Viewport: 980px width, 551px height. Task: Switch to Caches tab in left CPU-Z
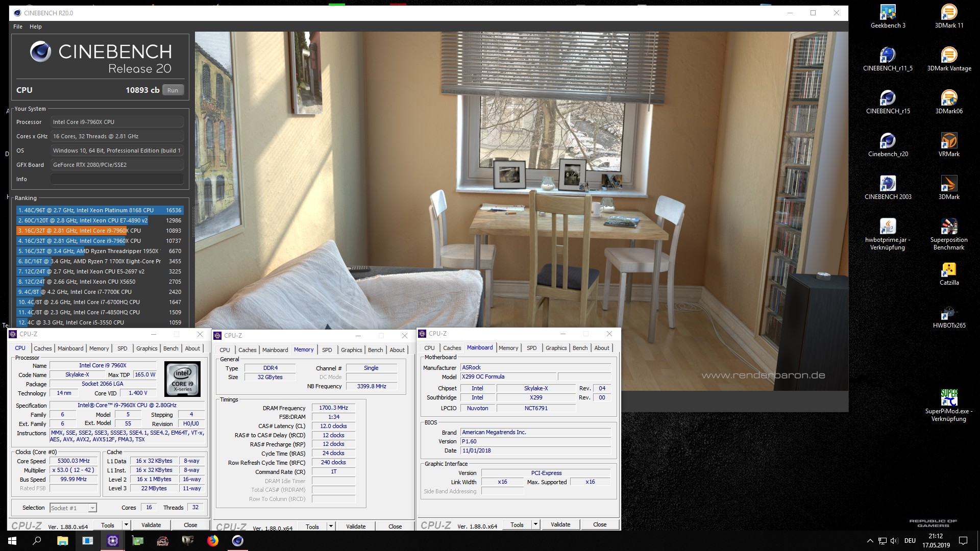(x=43, y=348)
